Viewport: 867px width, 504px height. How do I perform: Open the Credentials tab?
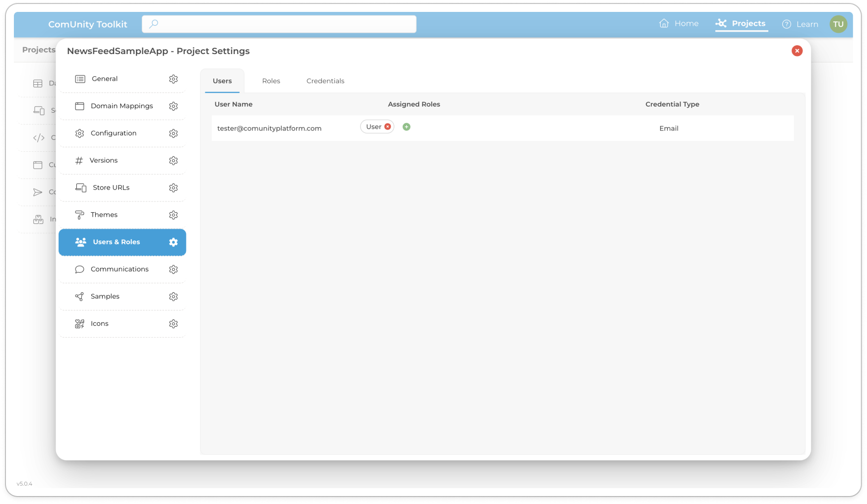click(x=325, y=81)
